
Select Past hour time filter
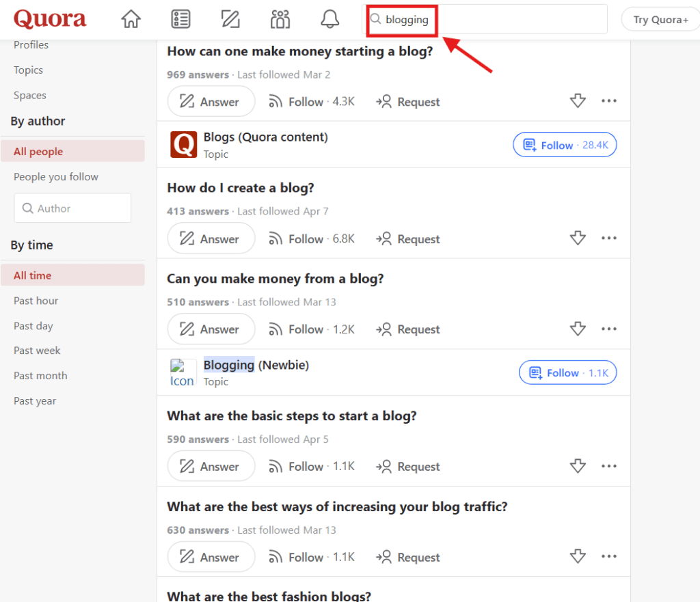(x=36, y=301)
